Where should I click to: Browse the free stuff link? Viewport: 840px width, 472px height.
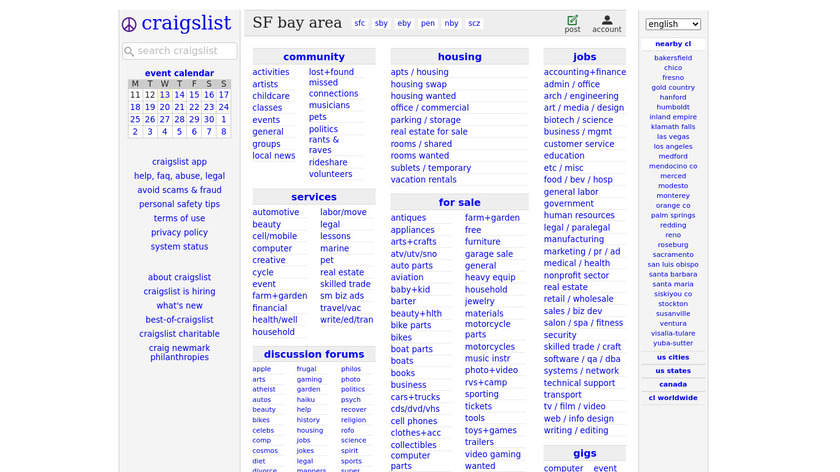click(472, 229)
